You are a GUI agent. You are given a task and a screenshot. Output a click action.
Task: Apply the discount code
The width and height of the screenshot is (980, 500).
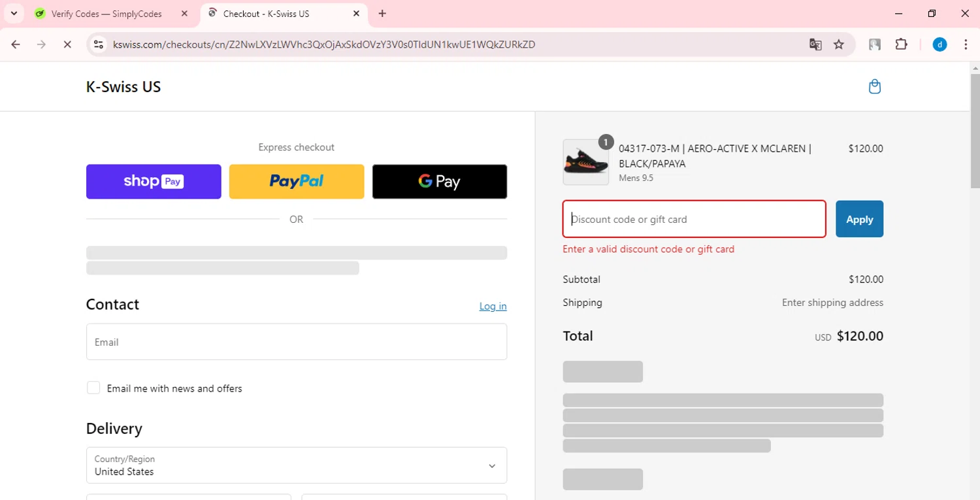tap(860, 219)
